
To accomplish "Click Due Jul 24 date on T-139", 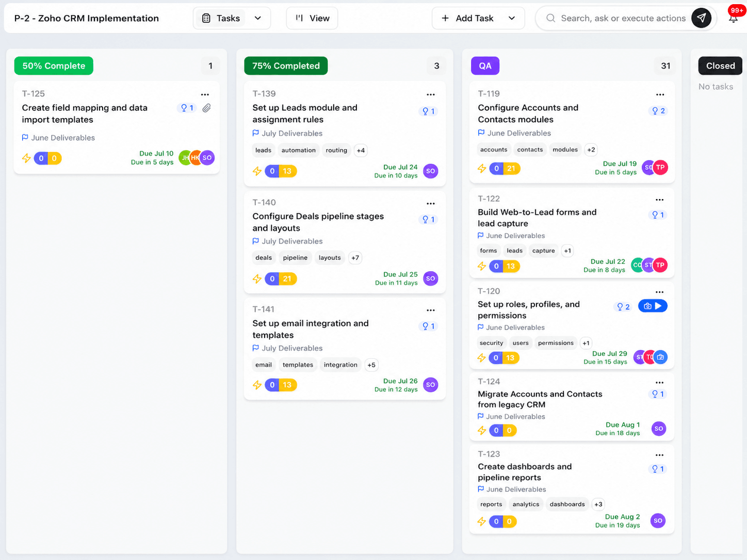I will [400, 167].
